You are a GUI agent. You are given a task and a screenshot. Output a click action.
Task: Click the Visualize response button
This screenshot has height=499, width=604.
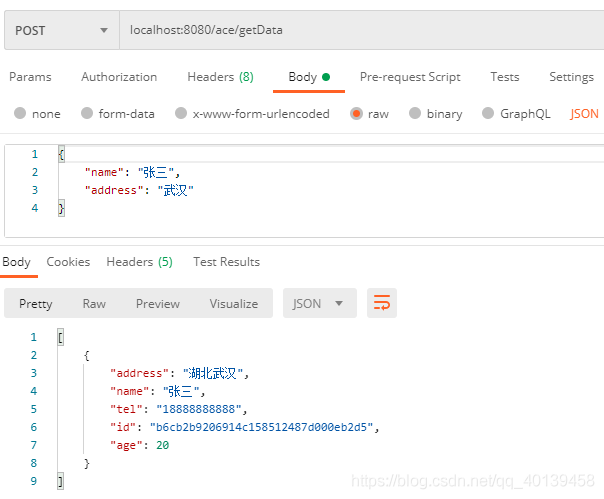point(233,304)
